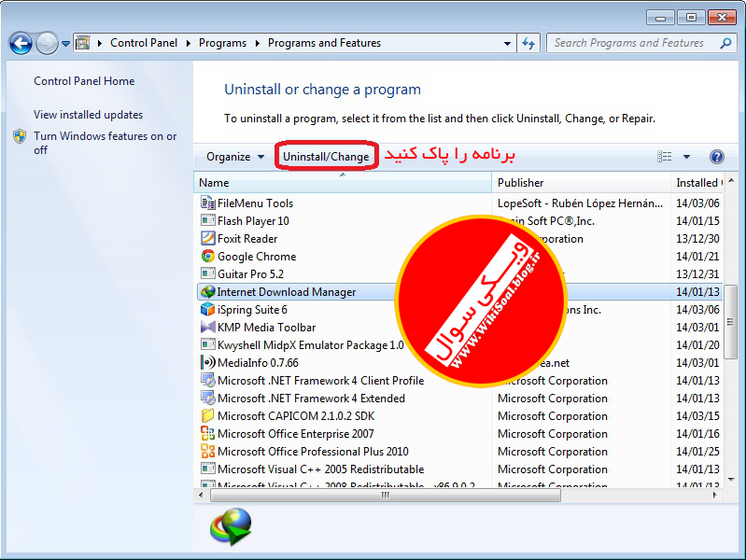Click the MediaInfo 0.7.66 icon
The image size is (746, 560).
[207, 362]
